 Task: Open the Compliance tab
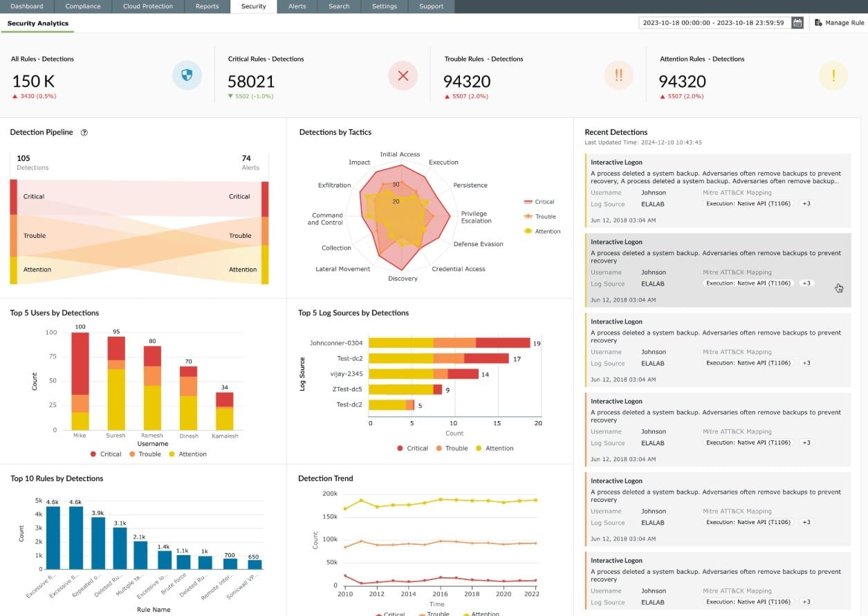[x=83, y=6]
